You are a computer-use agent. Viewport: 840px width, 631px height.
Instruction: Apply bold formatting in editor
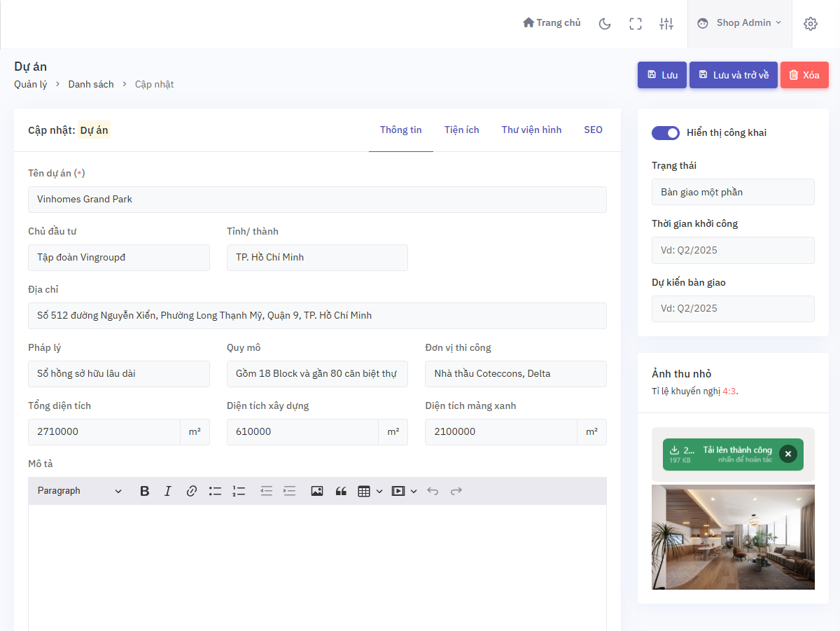pyautogui.click(x=145, y=491)
